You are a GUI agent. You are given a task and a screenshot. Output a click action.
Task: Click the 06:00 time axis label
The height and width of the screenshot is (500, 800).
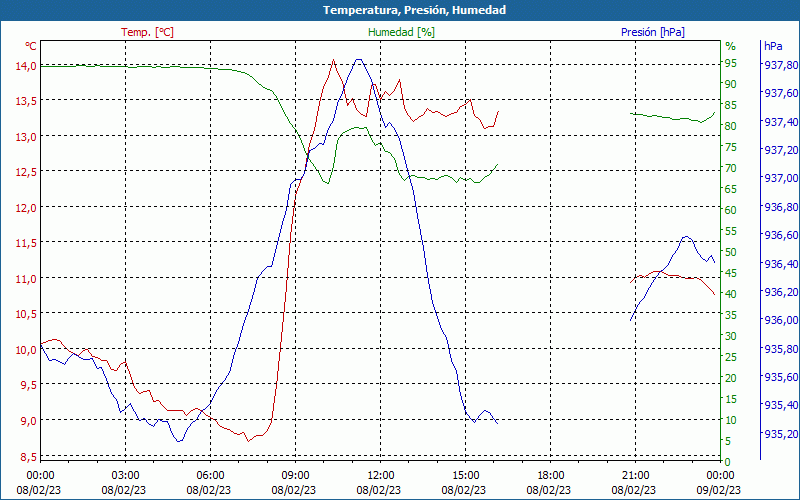pos(209,476)
